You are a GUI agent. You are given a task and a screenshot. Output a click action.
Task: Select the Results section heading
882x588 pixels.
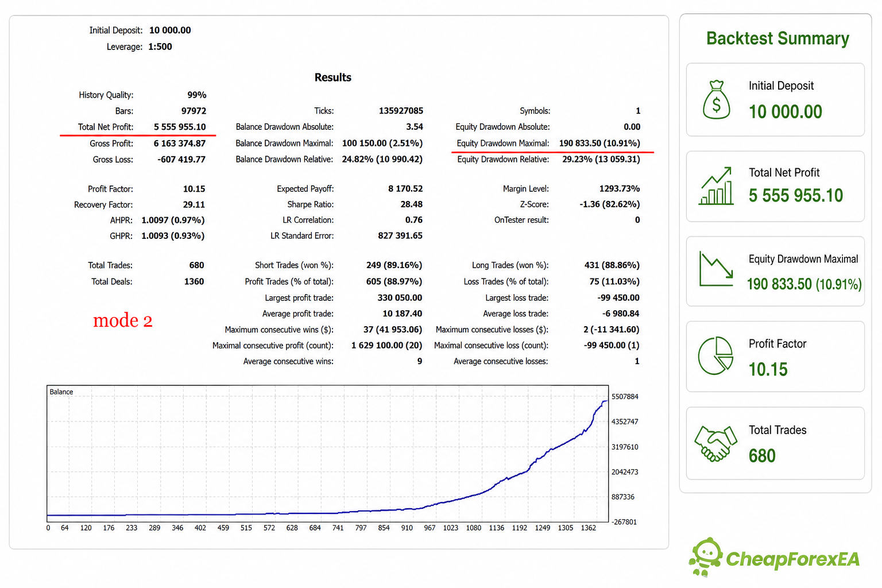pyautogui.click(x=333, y=78)
